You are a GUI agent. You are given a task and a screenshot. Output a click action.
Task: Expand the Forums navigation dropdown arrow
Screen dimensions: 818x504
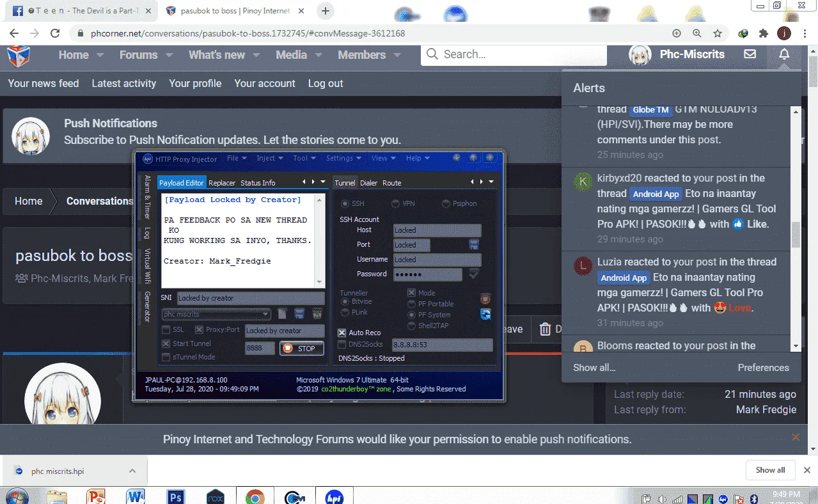[169, 56]
